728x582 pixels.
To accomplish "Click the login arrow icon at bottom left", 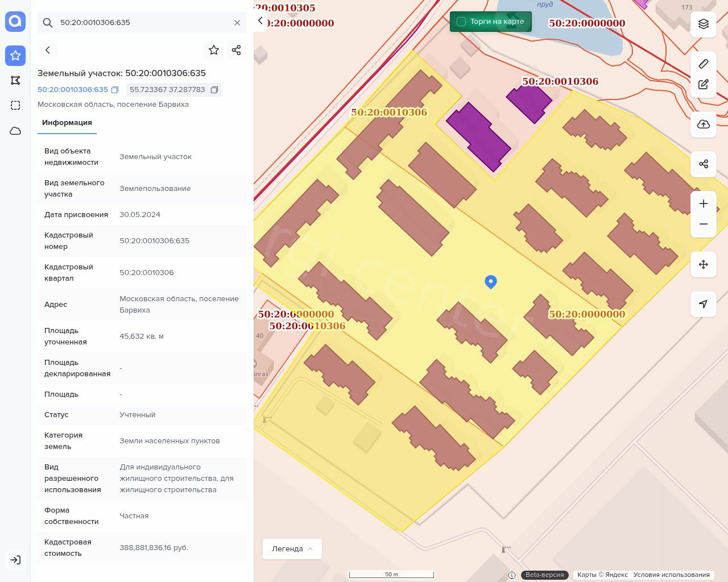I will (x=15, y=560).
